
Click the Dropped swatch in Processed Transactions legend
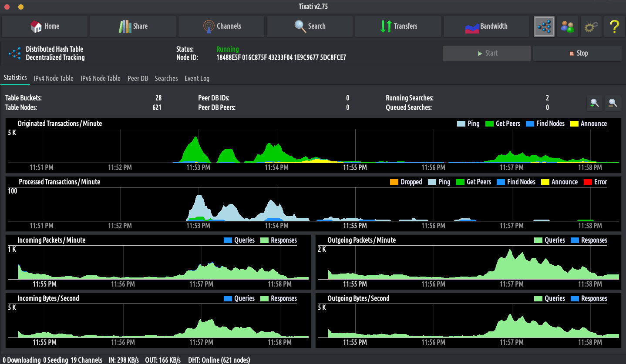394,182
